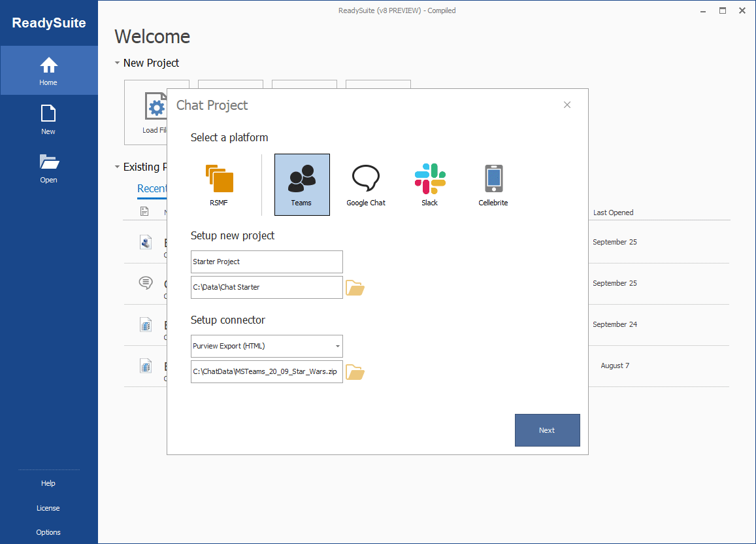Viewport: 756px width, 544px height.
Task: Click the Starter Project name field
Action: tap(267, 262)
